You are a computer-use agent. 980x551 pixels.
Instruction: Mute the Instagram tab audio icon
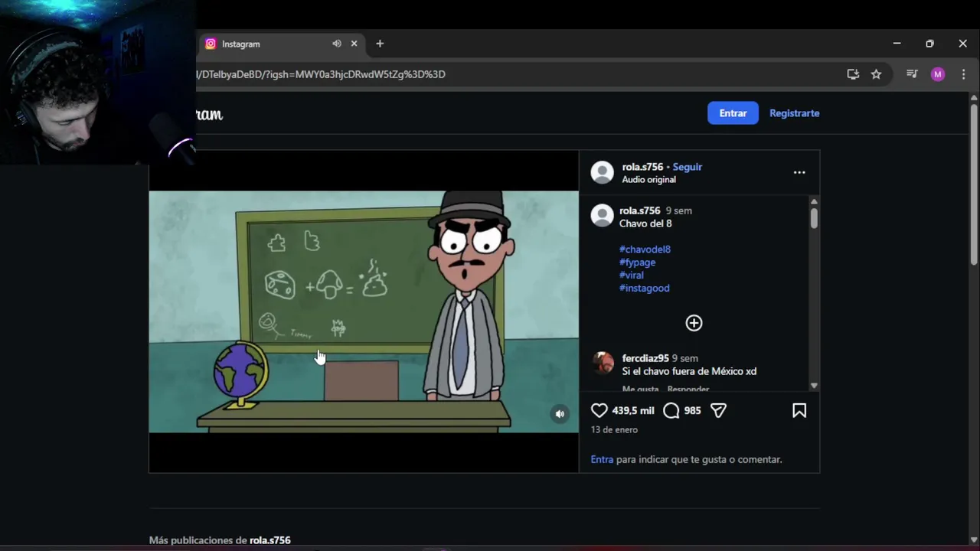point(337,44)
